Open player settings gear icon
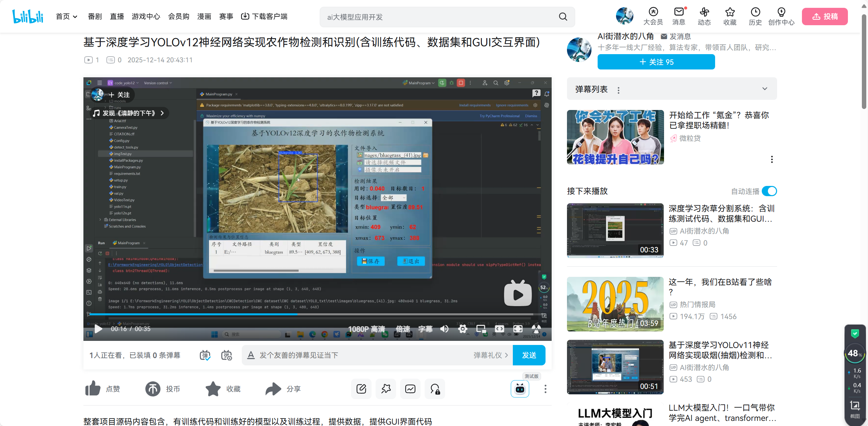The width and height of the screenshot is (868, 426). [x=462, y=329]
